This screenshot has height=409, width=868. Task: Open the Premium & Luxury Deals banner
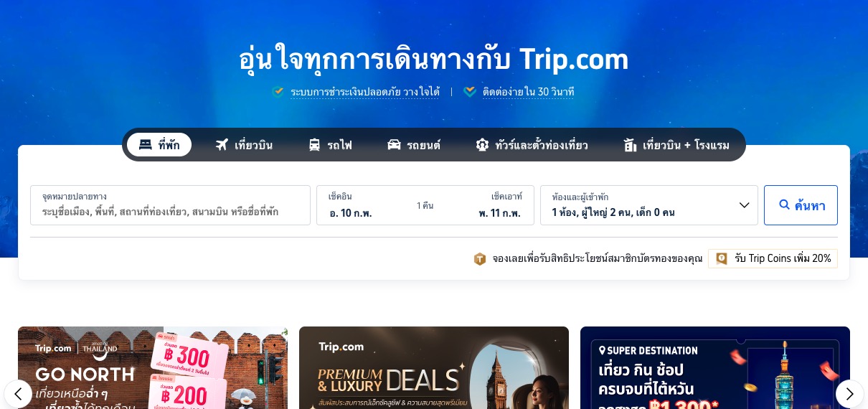434,367
